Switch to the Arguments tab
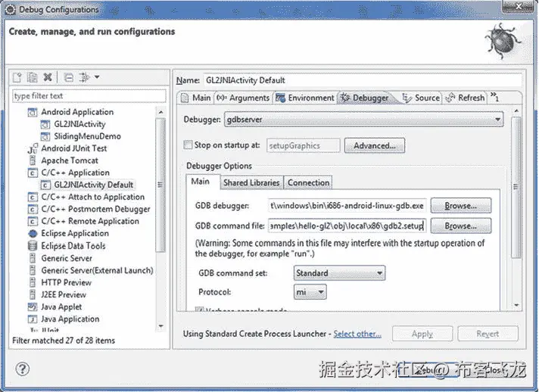 (x=243, y=98)
